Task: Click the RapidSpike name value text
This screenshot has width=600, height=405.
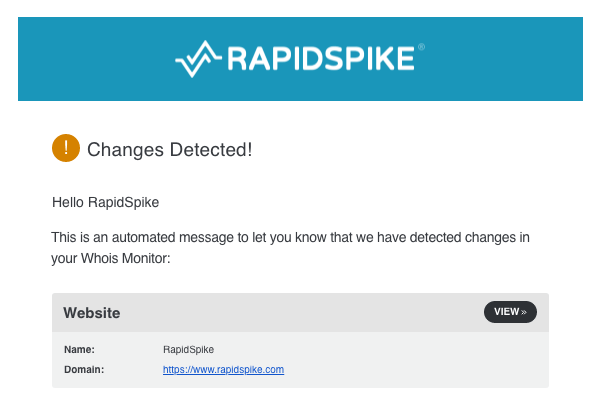Action: [x=188, y=349]
